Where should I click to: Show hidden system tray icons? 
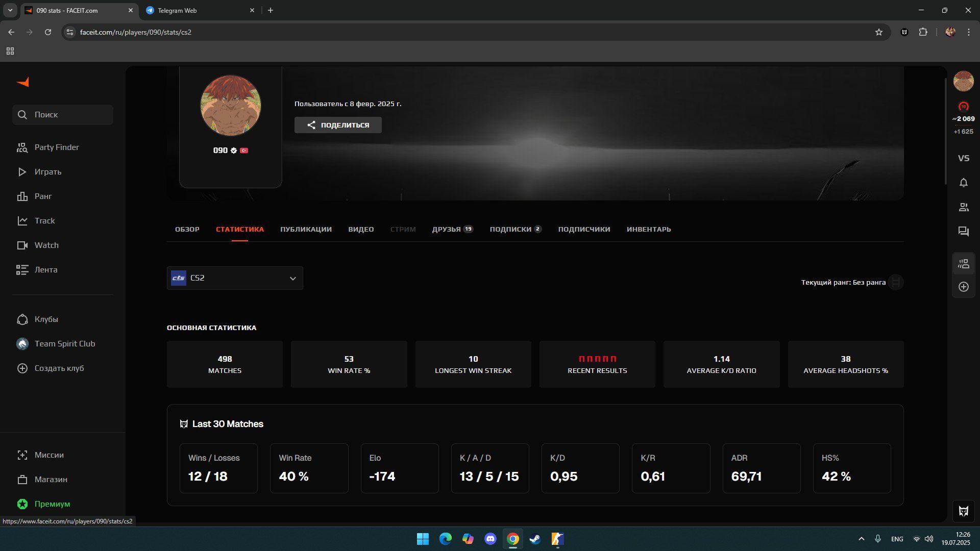point(862,539)
